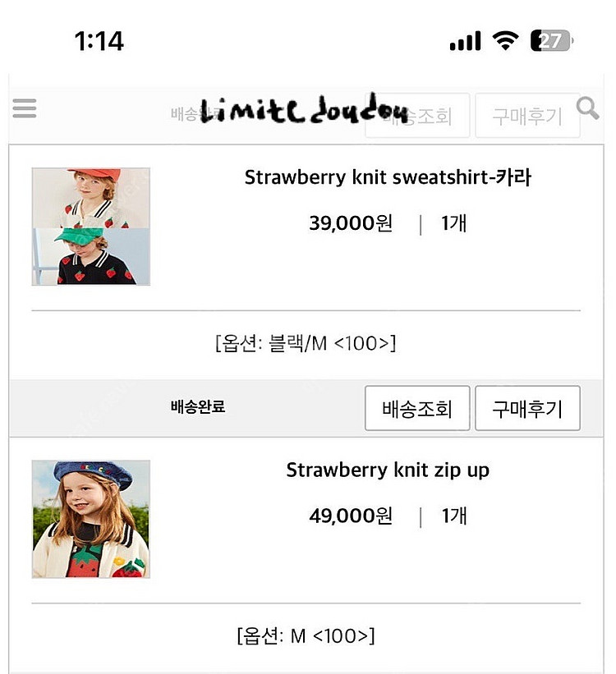This screenshot has width=616, height=674.
Task: Tap the 39,000원 price text
Action: pyautogui.click(x=351, y=223)
